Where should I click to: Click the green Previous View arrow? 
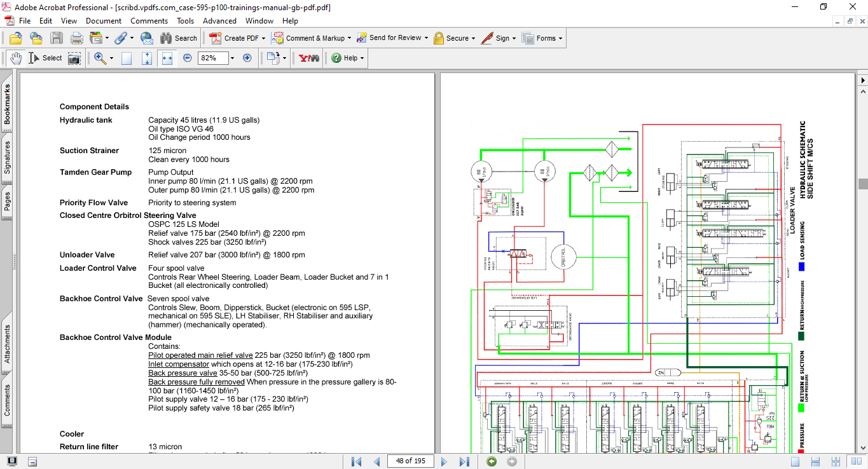(492, 461)
